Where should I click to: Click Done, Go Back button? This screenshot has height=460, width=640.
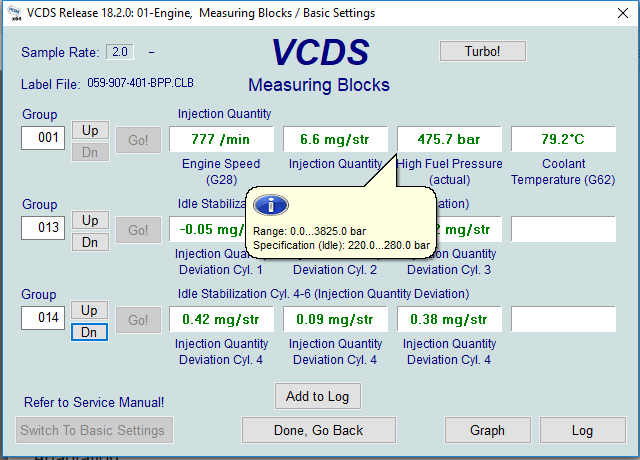[318, 431]
